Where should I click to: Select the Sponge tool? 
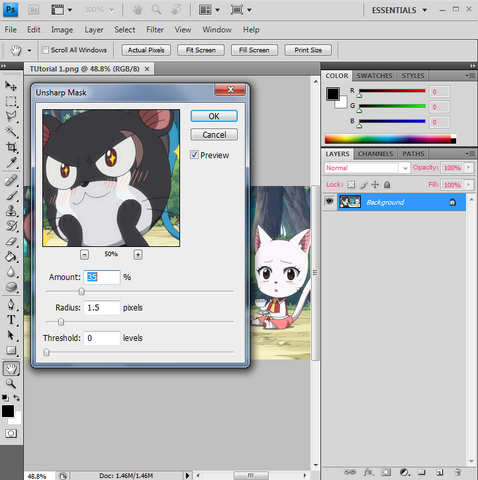point(11,287)
